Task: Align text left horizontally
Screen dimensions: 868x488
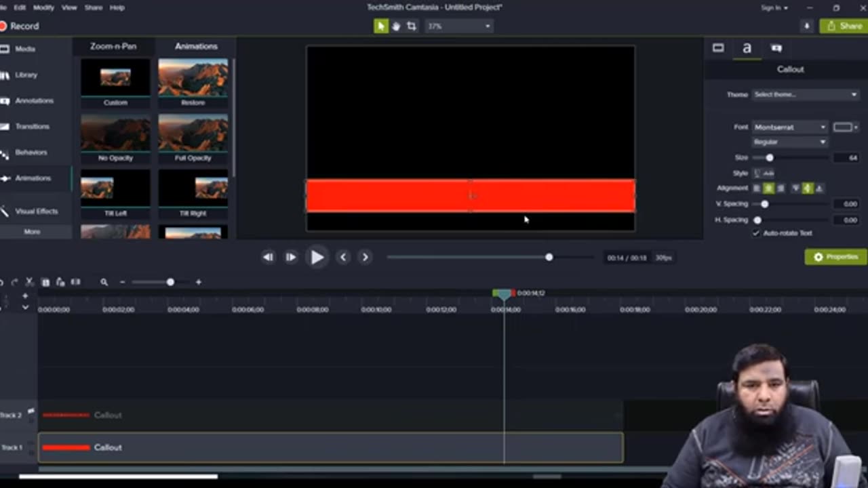Action: pyautogui.click(x=757, y=188)
